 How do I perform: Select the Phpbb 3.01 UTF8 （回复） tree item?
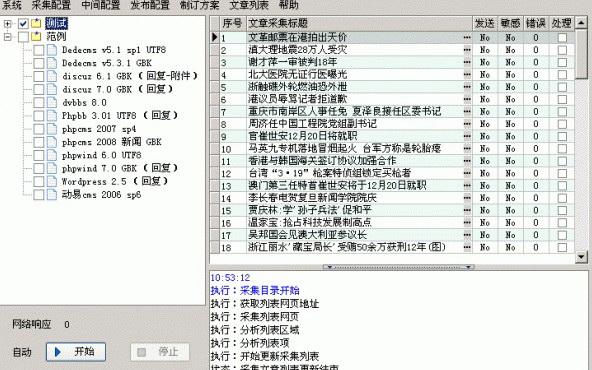[x=119, y=116]
